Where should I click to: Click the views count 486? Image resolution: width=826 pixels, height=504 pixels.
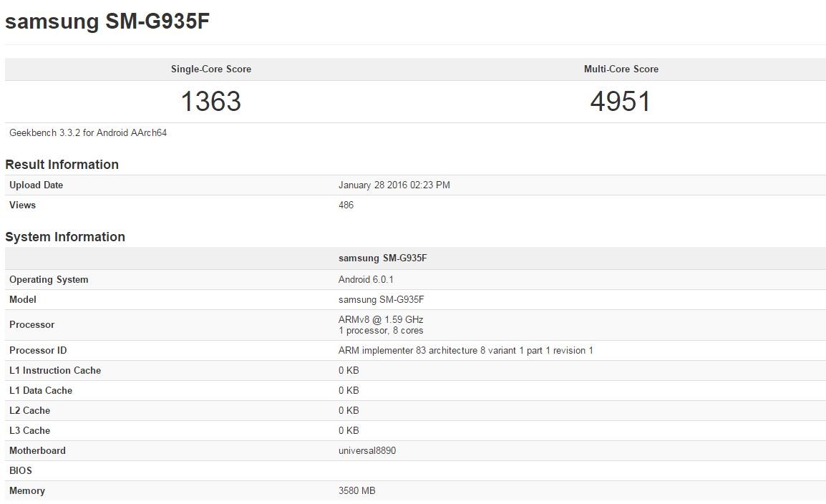346,205
